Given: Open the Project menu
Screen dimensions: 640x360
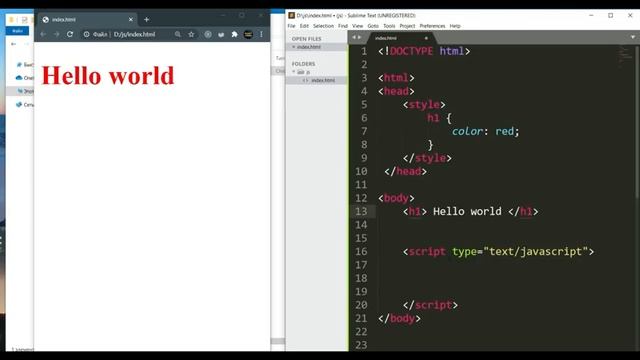Looking at the screenshot, I should tap(407, 26).
